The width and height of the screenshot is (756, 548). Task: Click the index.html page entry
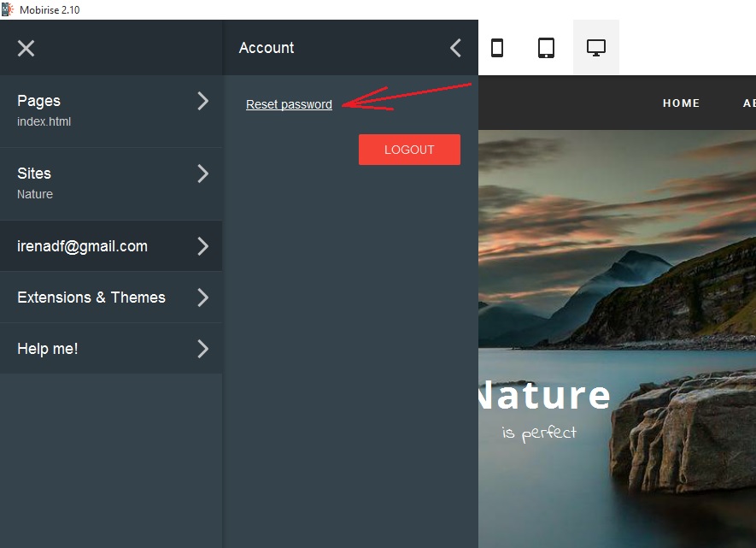[x=44, y=121]
